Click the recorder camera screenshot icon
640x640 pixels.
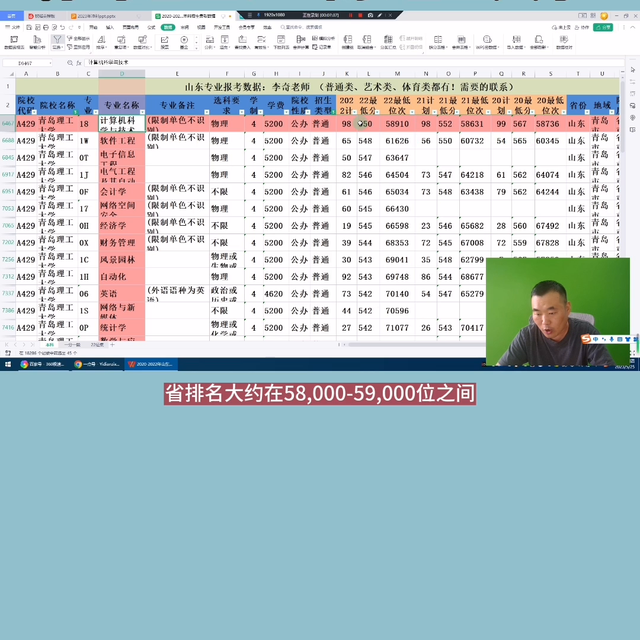pos(370,15)
